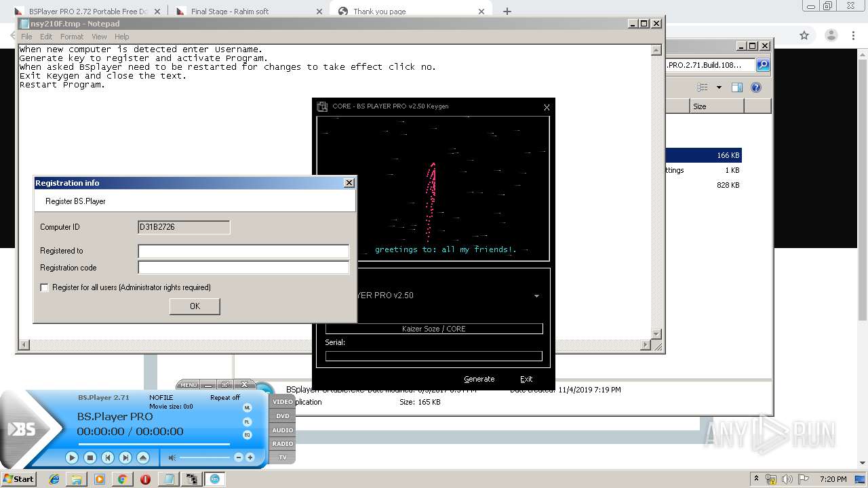The height and width of the screenshot is (488, 868).
Task: Sort by the Size column header
Action: coord(717,106)
